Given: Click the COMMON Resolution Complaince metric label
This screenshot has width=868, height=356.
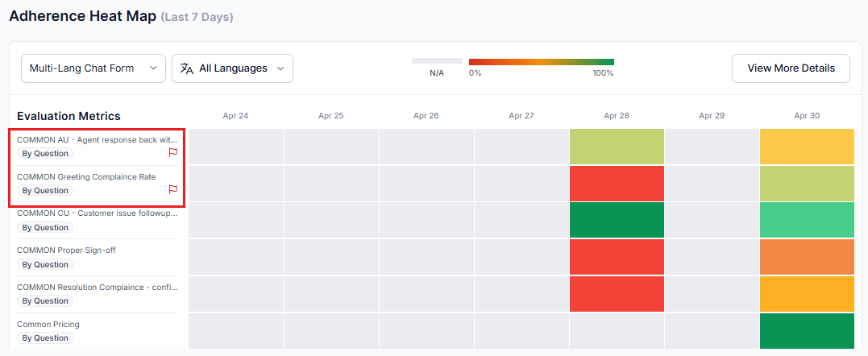Looking at the screenshot, I should 97,287.
